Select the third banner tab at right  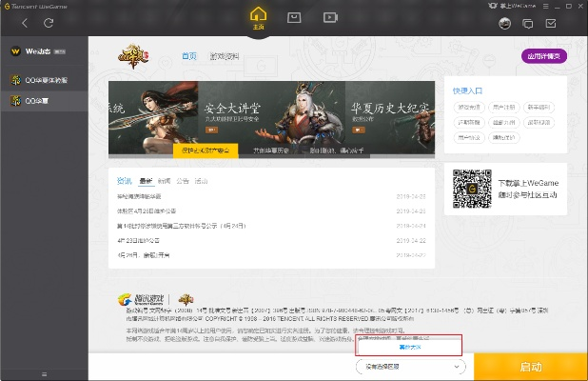pos(337,150)
